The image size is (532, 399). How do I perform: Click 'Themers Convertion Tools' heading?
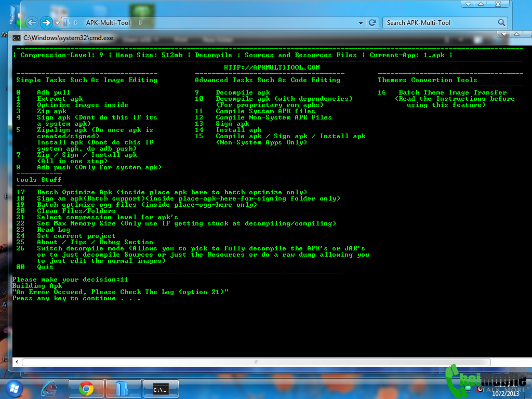click(x=428, y=79)
